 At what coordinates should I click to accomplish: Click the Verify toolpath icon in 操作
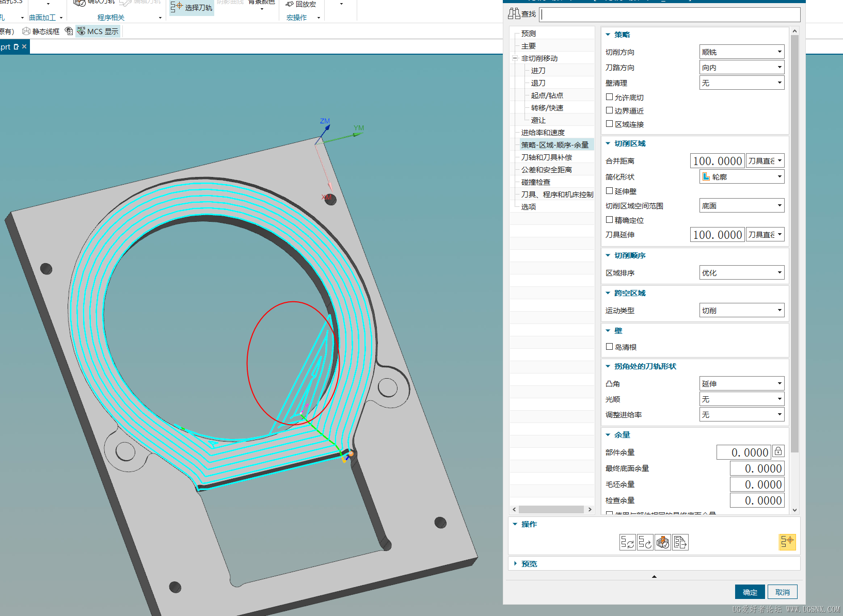(662, 542)
